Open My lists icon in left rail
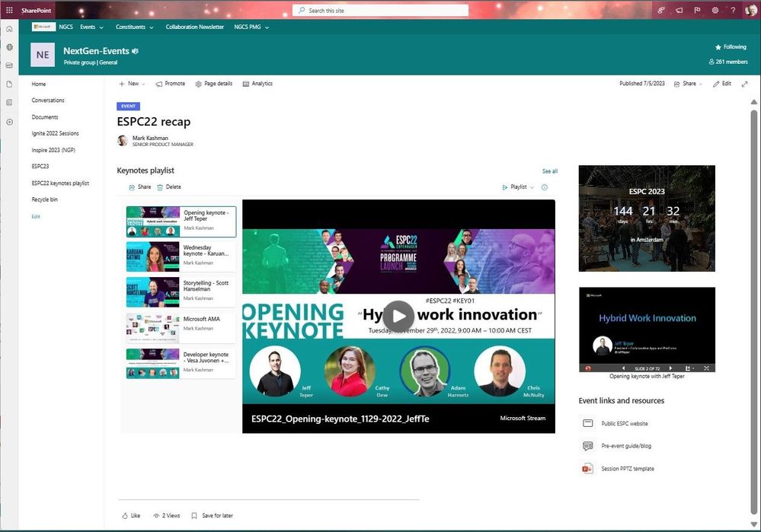The image size is (761, 532). (9, 102)
